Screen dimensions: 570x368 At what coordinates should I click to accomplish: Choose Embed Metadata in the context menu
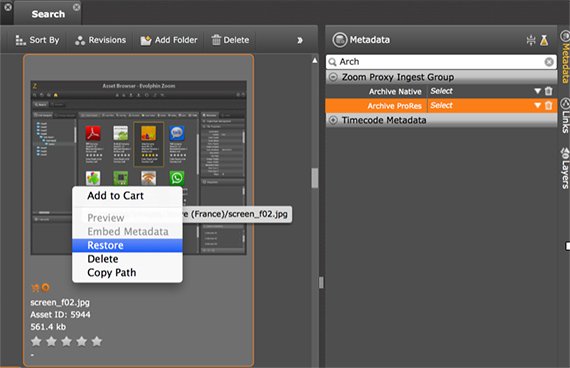(x=128, y=232)
